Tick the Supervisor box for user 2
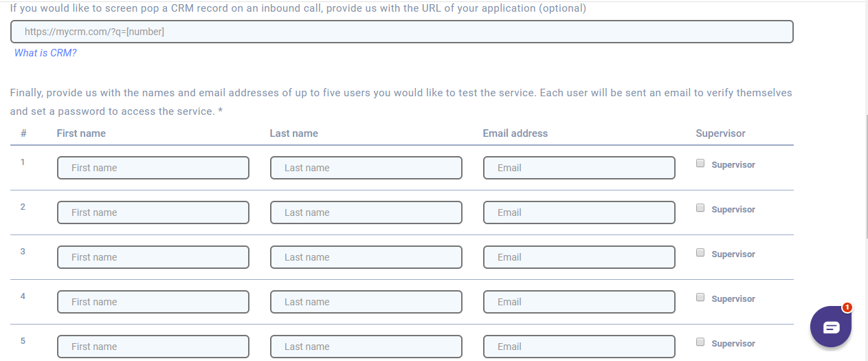 click(700, 208)
